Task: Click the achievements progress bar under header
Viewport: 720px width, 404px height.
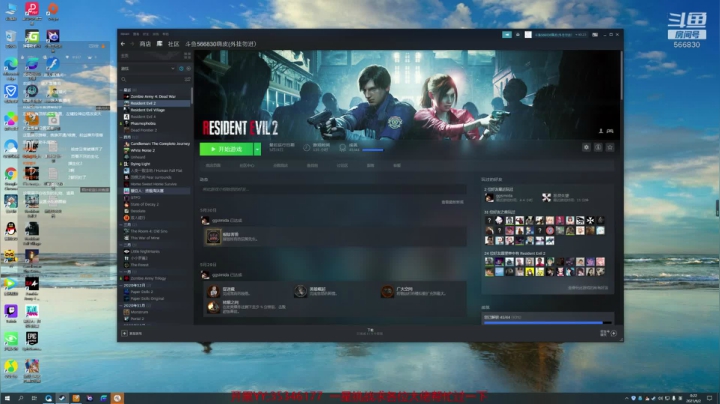Action: pyautogui.click(x=372, y=150)
